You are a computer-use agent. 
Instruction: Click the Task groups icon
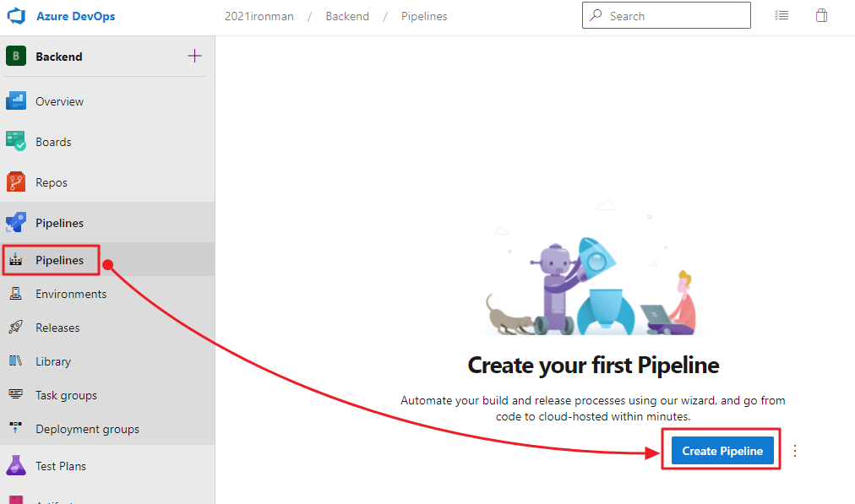[16, 394]
